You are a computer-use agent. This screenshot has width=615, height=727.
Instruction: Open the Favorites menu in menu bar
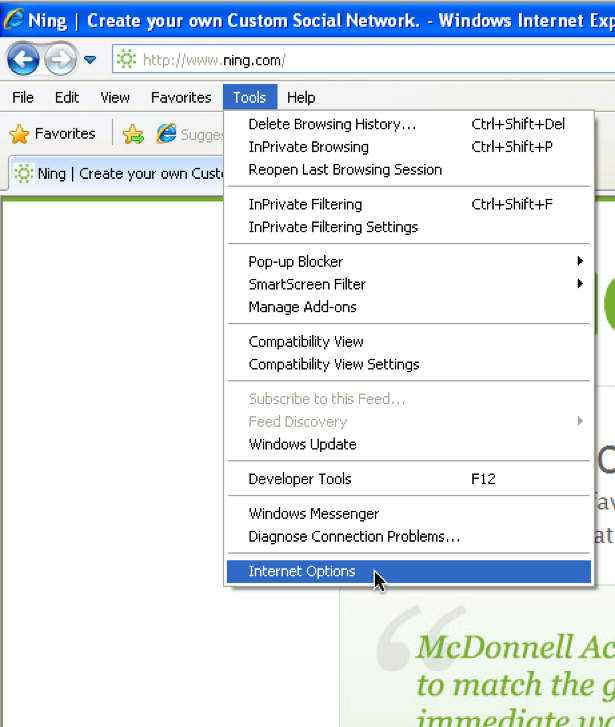181,97
